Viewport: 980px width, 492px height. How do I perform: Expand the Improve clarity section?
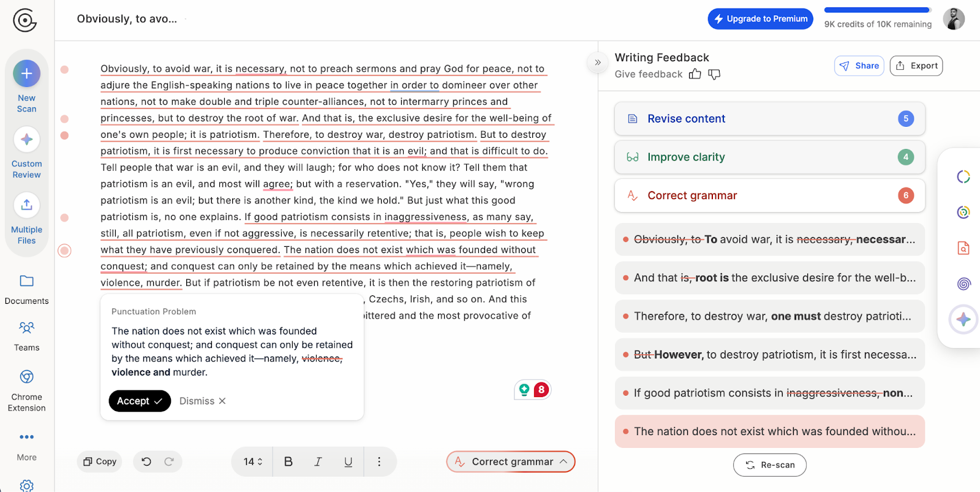[x=770, y=157]
